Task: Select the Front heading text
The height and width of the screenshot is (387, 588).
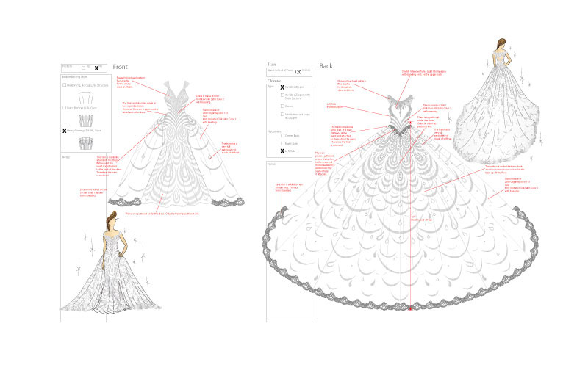Action: pyautogui.click(x=120, y=67)
